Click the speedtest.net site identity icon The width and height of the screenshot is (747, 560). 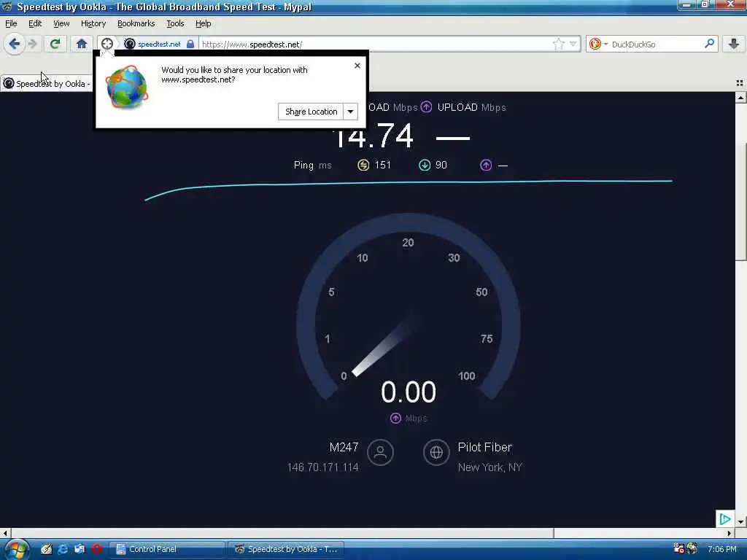(x=130, y=44)
